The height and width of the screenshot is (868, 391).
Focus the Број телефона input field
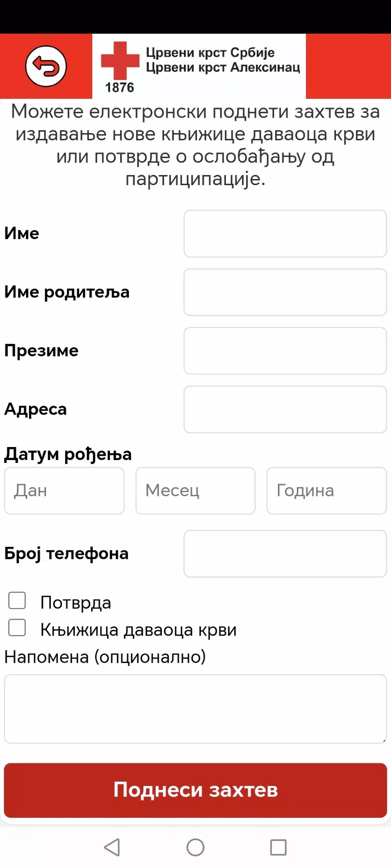pos(285,554)
